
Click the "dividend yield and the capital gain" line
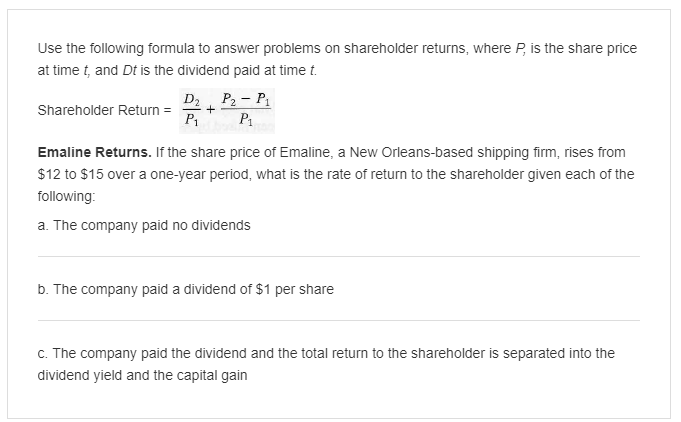[x=144, y=375]
